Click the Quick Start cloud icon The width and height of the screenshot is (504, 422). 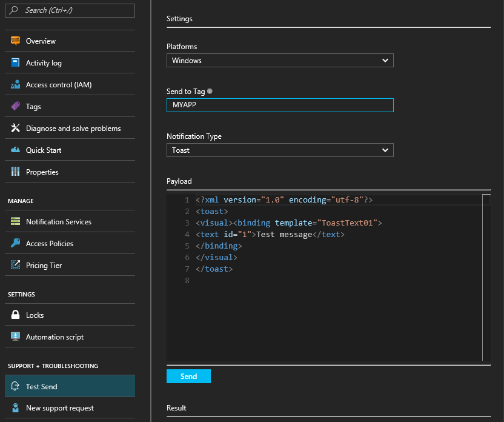(15, 150)
